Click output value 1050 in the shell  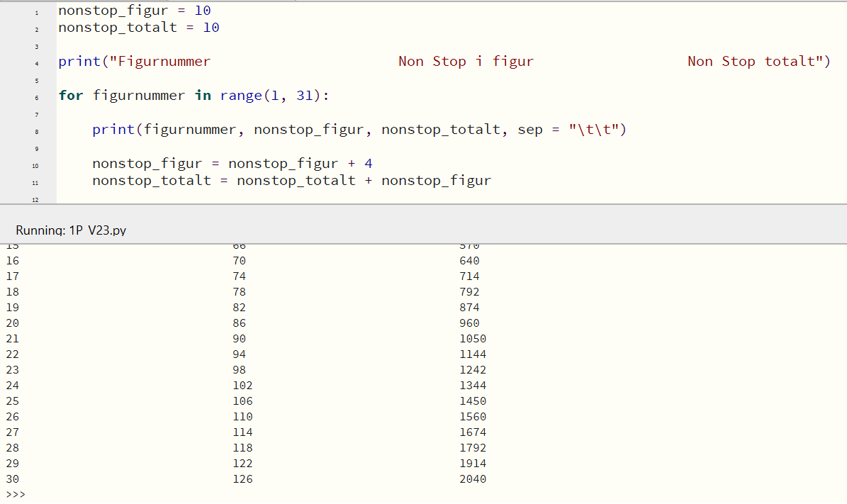click(x=473, y=339)
